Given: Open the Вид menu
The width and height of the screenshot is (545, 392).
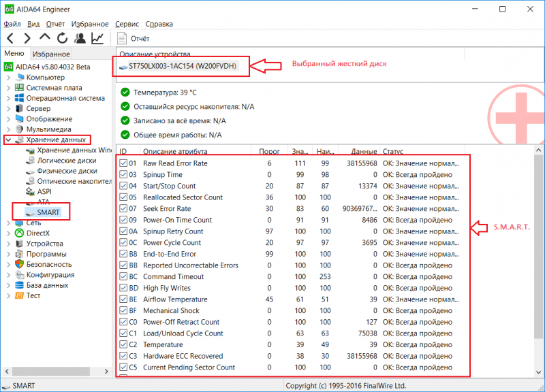Looking at the screenshot, I should click(x=33, y=24).
